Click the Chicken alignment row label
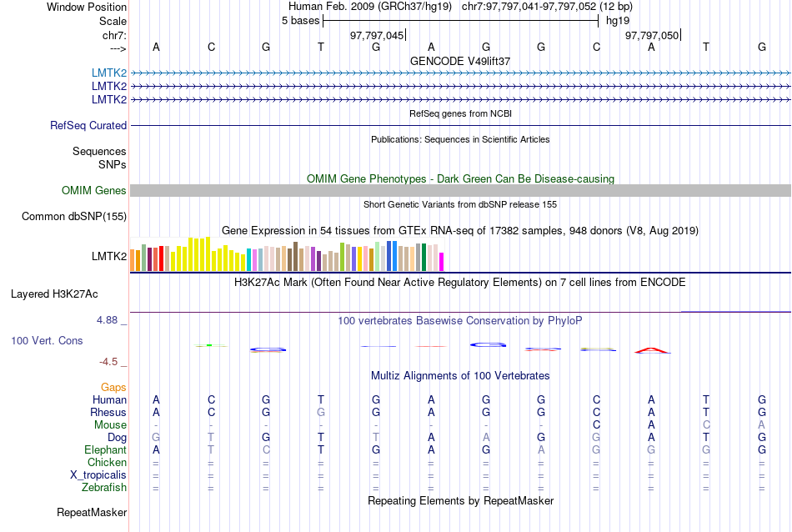792x532 pixels. click(107, 462)
